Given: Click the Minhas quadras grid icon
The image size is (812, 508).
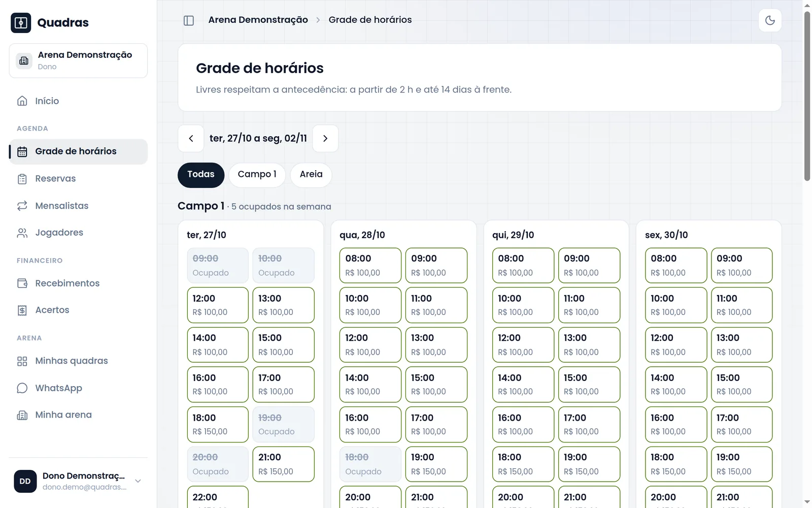Looking at the screenshot, I should [x=22, y=361].
